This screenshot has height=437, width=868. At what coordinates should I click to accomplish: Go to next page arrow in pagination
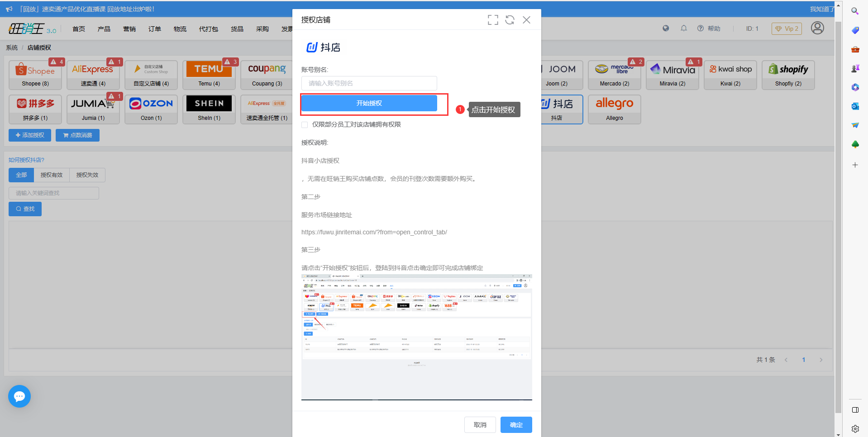tap(821, 360)
